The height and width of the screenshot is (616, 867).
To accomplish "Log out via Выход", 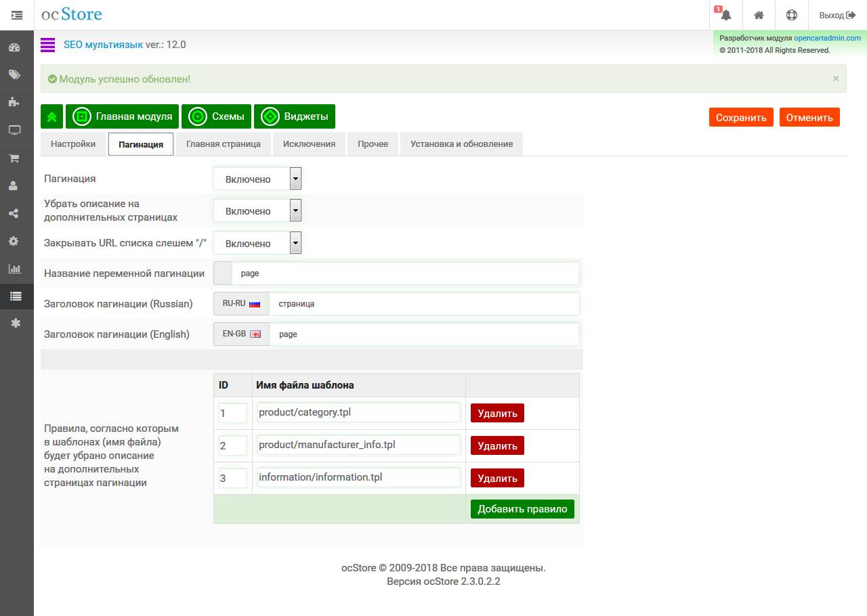I will coord(837,15).
